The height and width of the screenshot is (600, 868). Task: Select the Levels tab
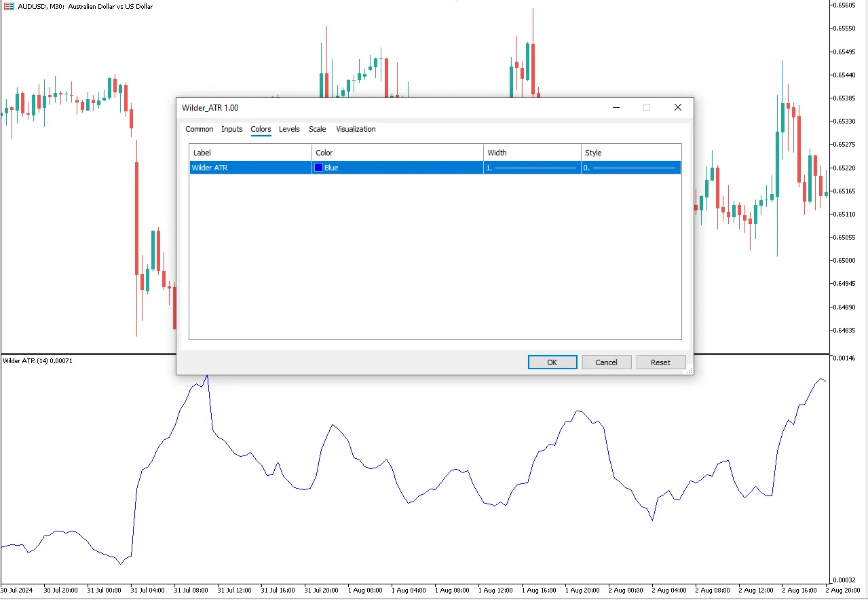pyautogui.click(x=289, y=129)
